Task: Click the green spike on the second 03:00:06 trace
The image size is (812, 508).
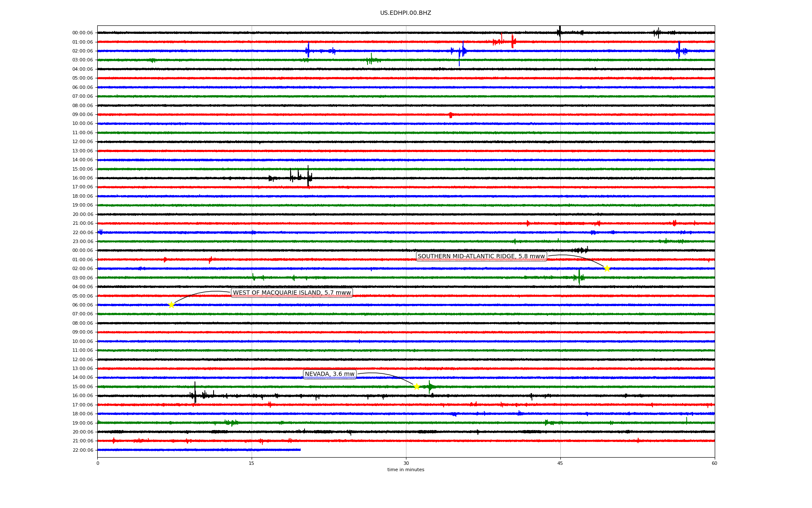Action: (579, 277)
